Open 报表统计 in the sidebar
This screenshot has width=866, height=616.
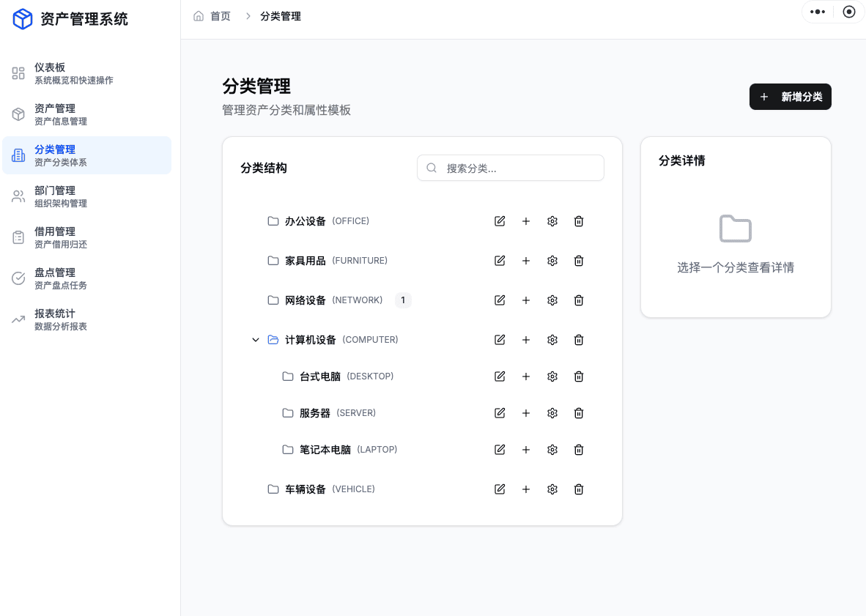pyautogui.click(x=86, y=319)
